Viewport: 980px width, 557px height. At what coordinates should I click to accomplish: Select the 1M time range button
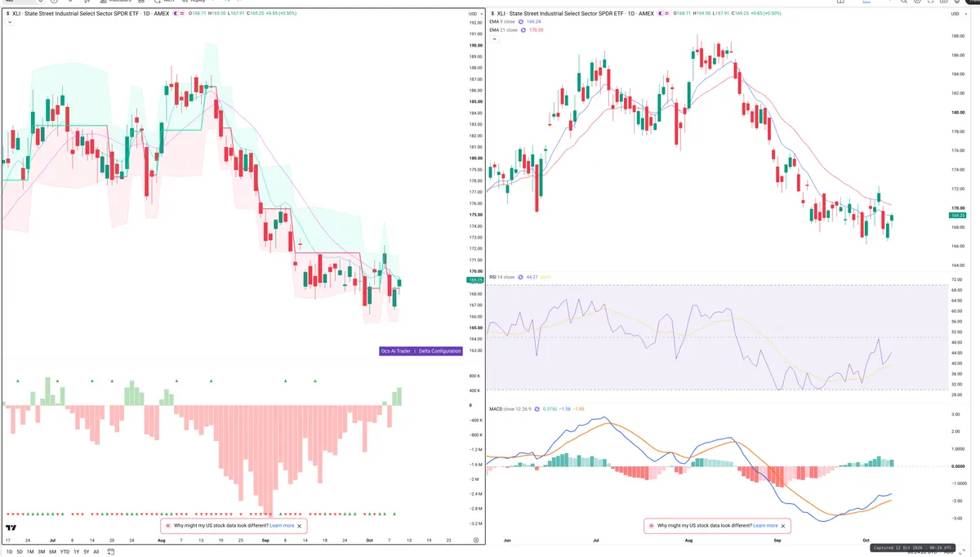click(x=30, y=552)
